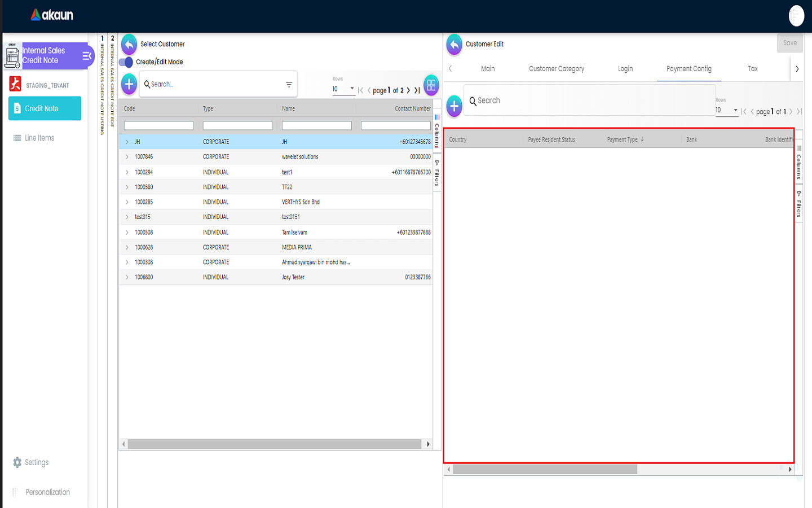Open the grid view icon in customer list
Viewport: 812px width, 508px height.
(431, 85)
